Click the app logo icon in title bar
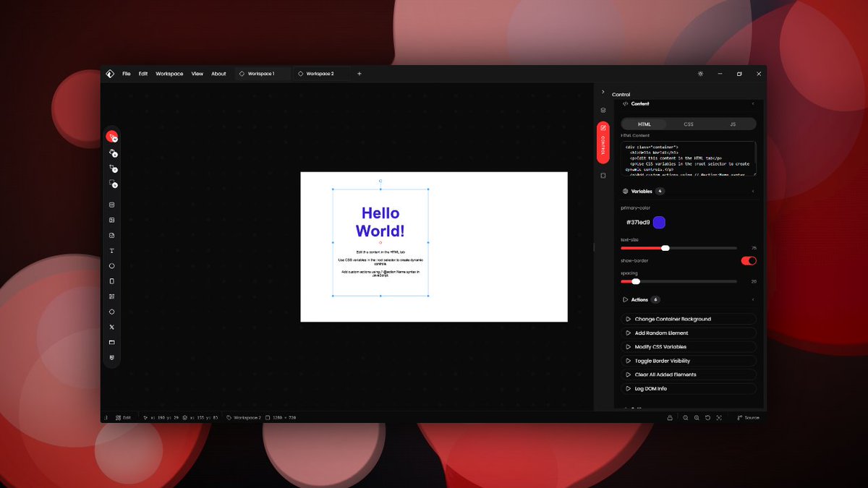 click(x=111, y=74)
